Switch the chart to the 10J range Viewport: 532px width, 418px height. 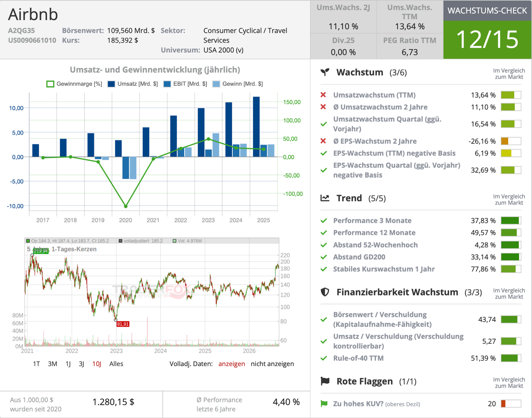[x=97, y=364]
